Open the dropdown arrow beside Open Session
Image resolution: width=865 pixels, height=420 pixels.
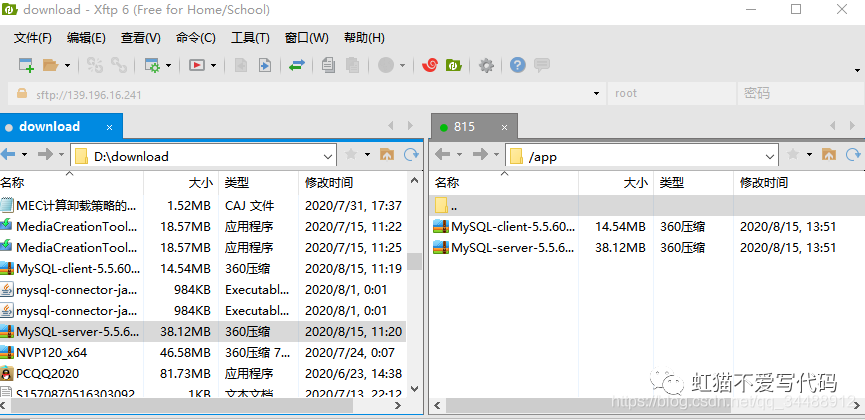(x=67, y=66)
